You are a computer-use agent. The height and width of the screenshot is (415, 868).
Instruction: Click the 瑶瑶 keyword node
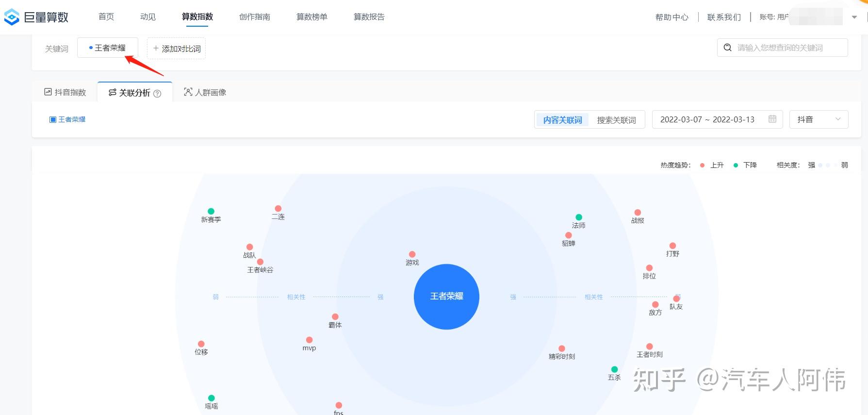(211, 398)
